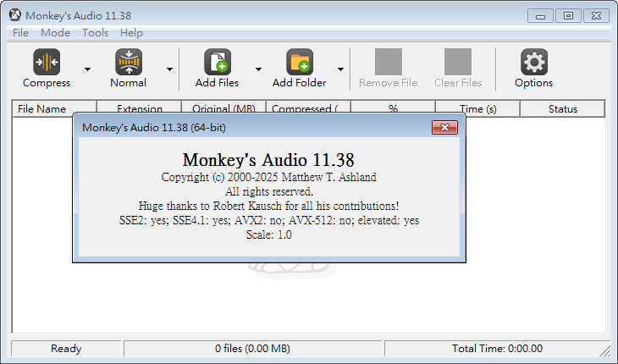The width and height of the screenshot is (618, 364).
Task: Open the Help menu
Action: pos(131,33)
